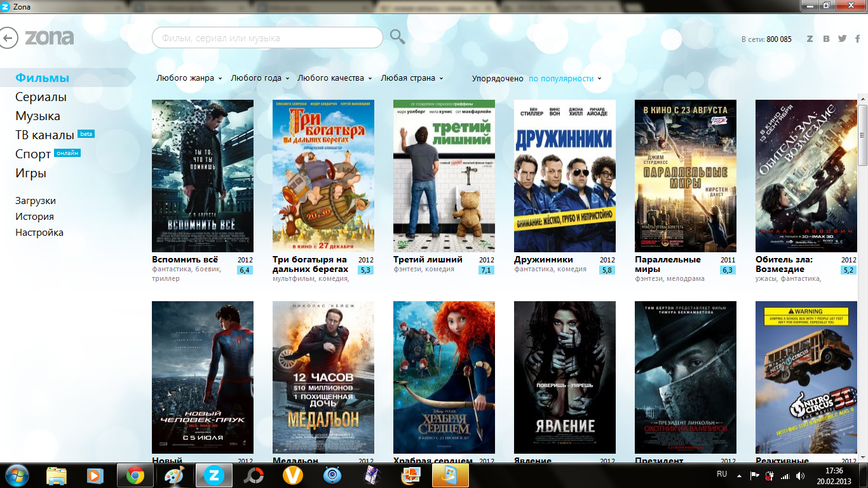This screenshot has height=488, width=868.
Task: Click the Action Center flag tray icon
Action: pos(755,475)
